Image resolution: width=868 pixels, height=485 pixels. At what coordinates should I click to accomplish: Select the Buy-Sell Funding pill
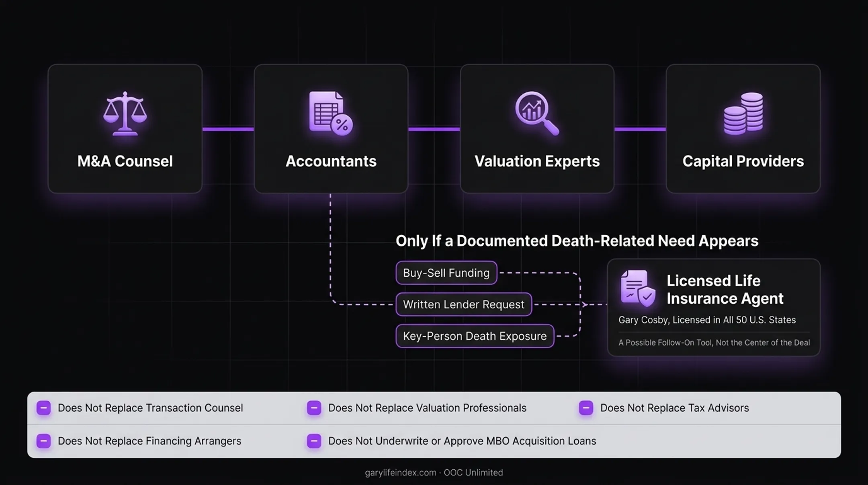446,273
